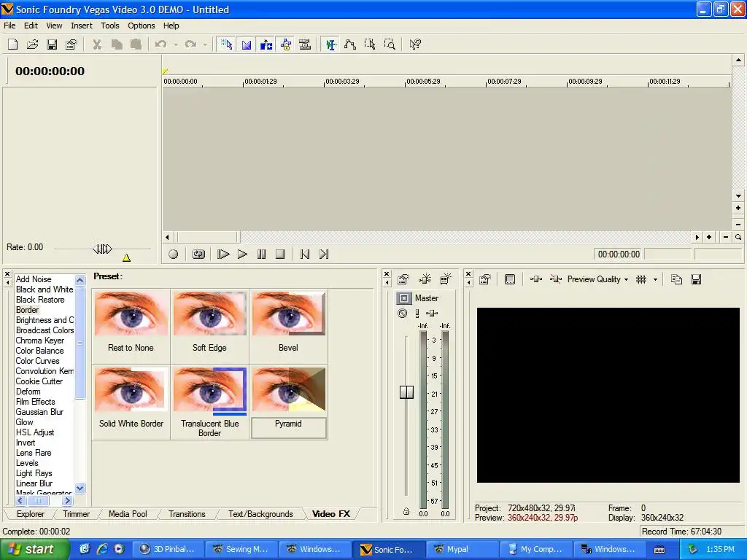
Task: Click the Master volume fader handle
Action: pyautogui.click(x=406, y=392)
